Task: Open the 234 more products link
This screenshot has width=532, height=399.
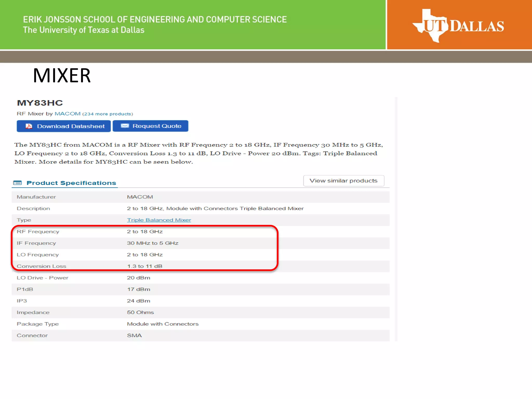Action: pyautogui.click(x=108, y=114)
